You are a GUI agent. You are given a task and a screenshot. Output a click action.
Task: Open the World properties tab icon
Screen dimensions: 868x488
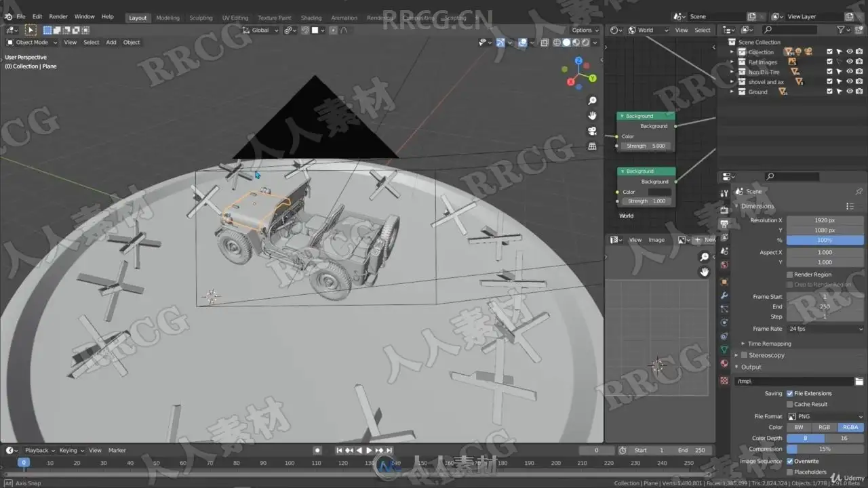point(724,265)
